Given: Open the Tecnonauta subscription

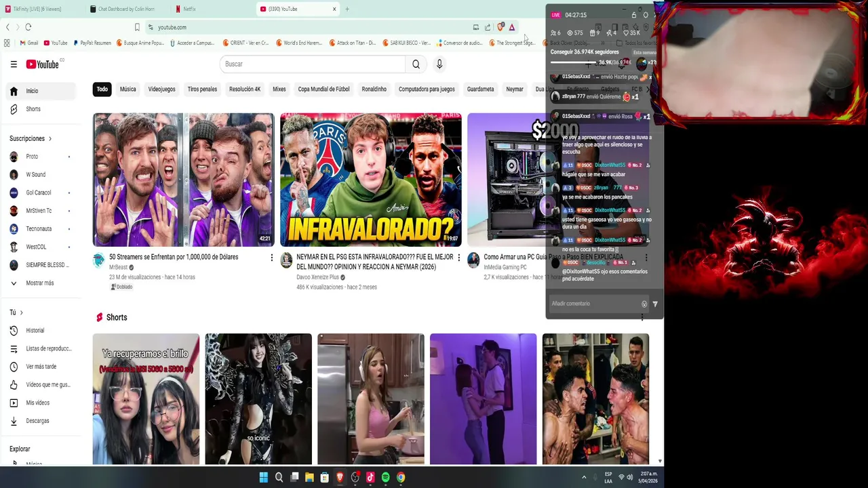Looking at the screenshot, I should pos(41,229).
